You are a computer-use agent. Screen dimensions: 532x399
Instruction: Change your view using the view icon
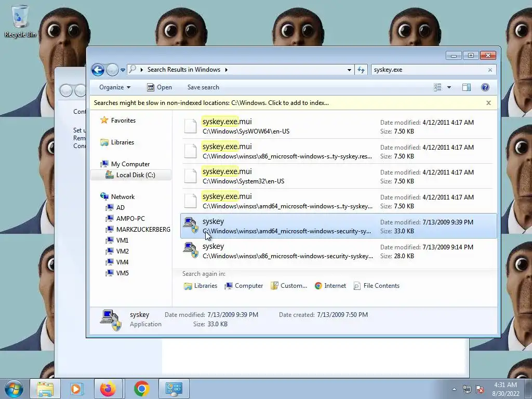click(437, 87)
